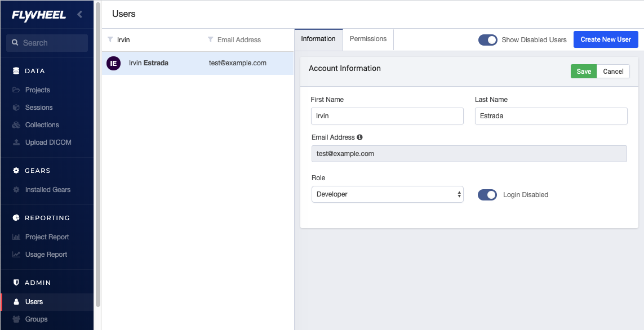Click the Cancel button
Image resolution: width=644 pixels, height=330 pixels.
click(x=613, y=72)
